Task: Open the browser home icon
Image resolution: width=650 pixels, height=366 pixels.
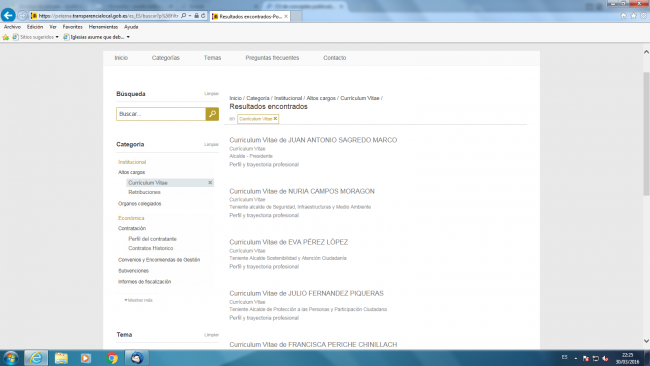Action: [x=623, y=16]
